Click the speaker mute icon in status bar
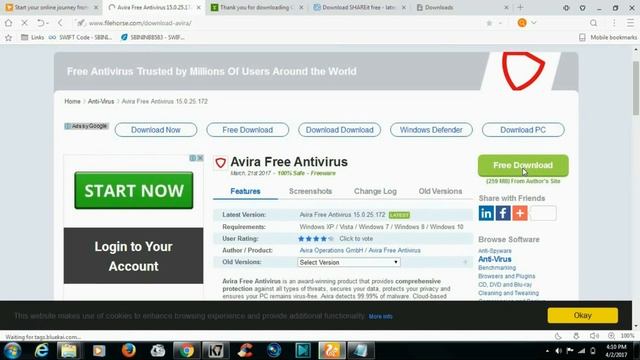The height and width of the screenshot is (360, 640). [x=594, y=336]
